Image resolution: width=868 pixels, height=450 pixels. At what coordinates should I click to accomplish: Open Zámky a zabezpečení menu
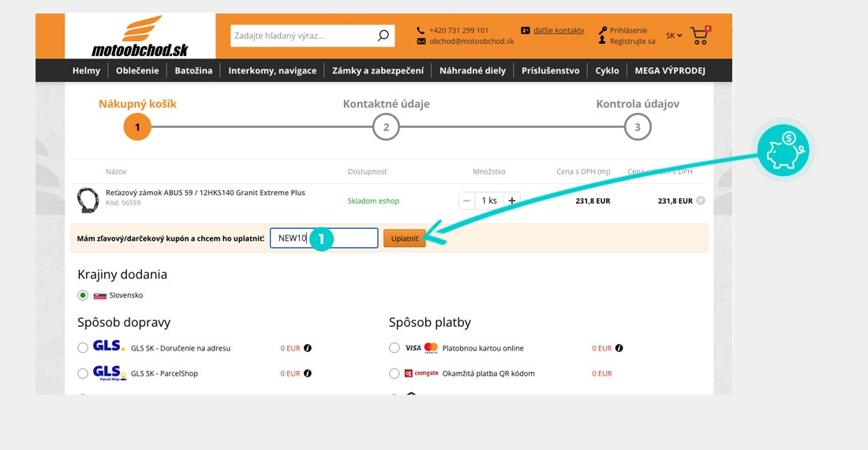pos(378,70)
